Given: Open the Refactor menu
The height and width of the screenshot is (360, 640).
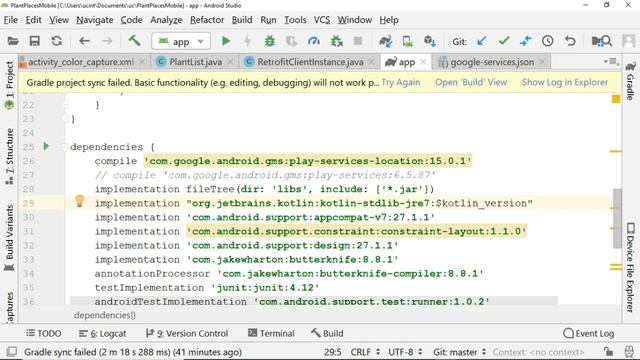Looking at the screenshot, I should 207,20.
